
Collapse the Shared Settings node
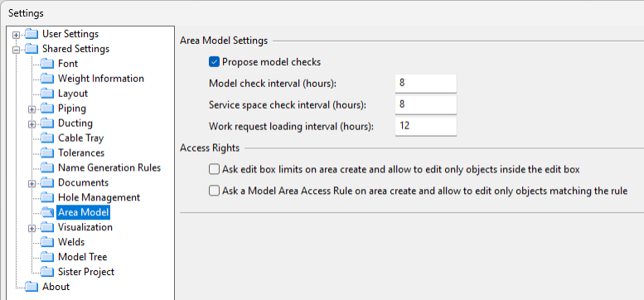(x=16, y=49)
